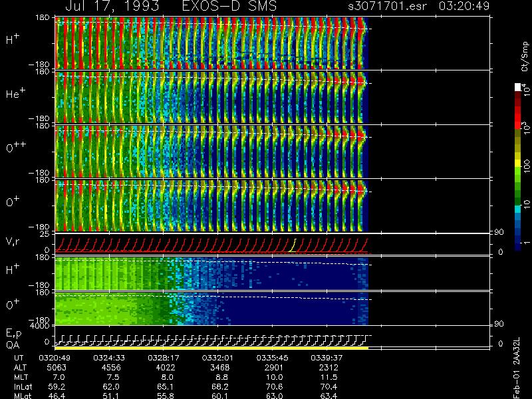Click altitude value '2901'
532x399 pixels.
pos(274,368)
